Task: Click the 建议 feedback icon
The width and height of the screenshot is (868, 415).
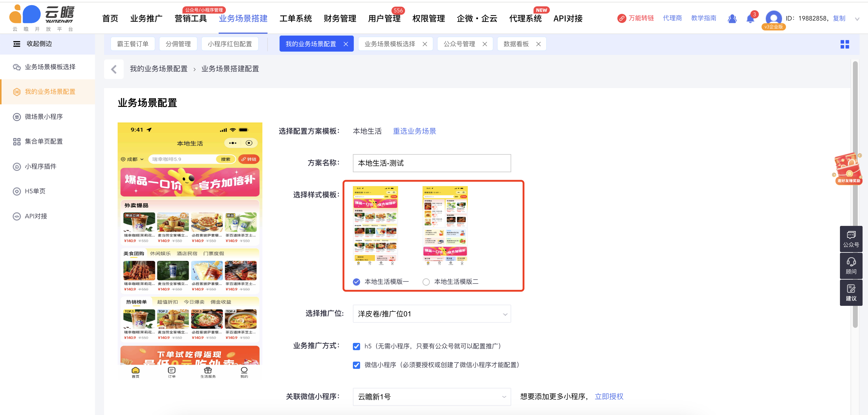Action: (x=851, y=292)
